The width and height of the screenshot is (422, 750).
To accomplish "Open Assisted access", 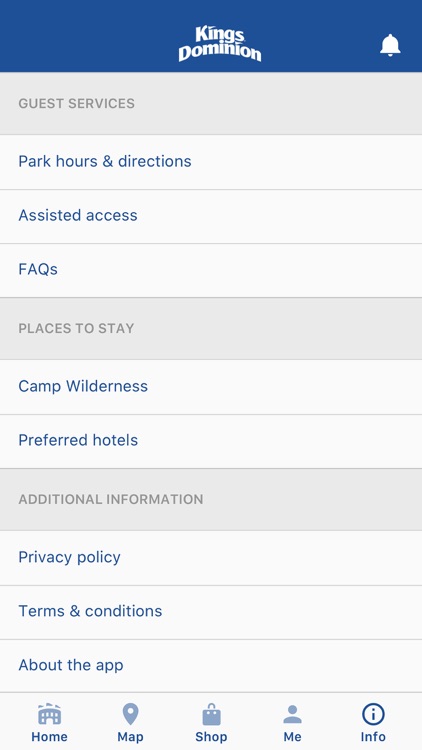I will tap(211, 216).
